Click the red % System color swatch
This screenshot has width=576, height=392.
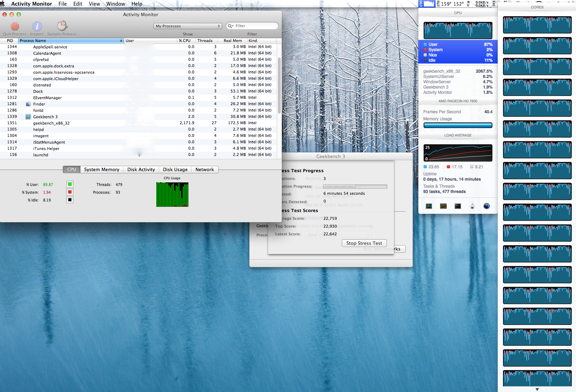click(x=70, y=192)
